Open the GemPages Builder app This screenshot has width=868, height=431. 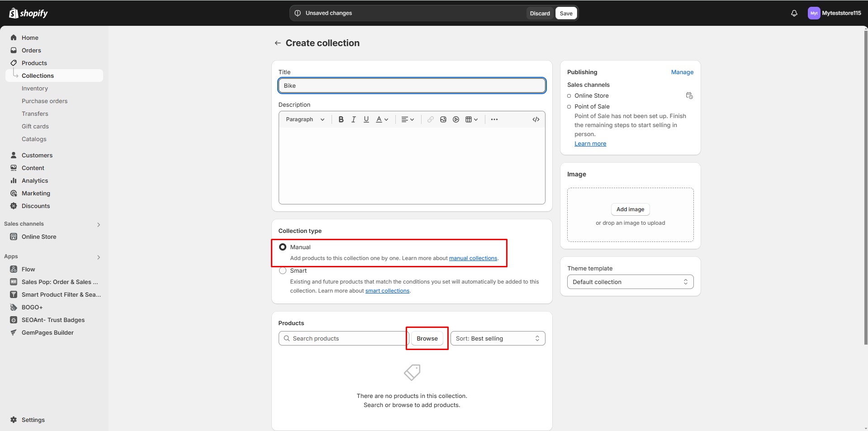pyautogui.click(x=47, y=332)
